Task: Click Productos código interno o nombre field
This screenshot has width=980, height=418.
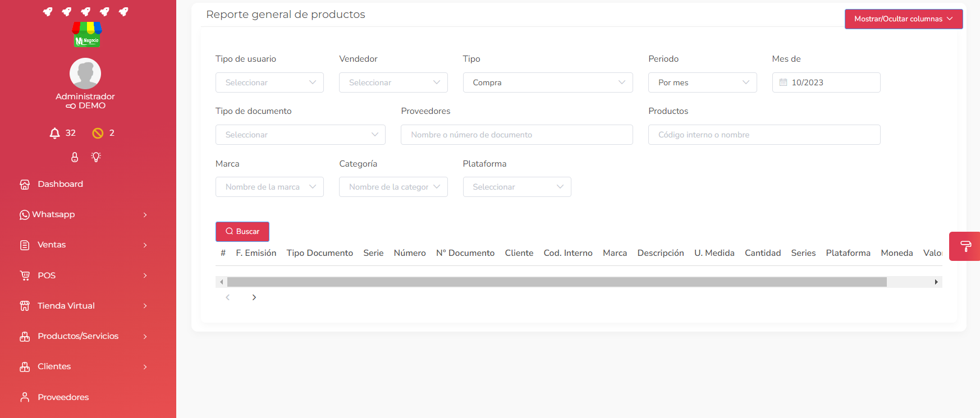Action: click(x=764, y=135)
